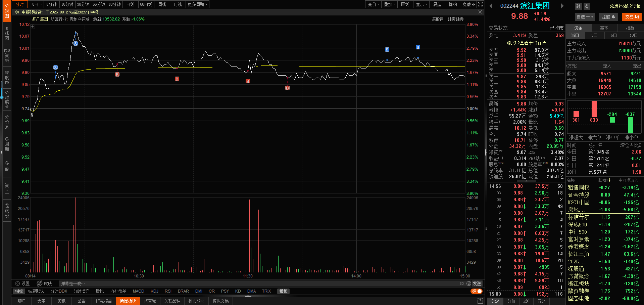The width and height of the screenshot is (644, 305).
Task: Click the splitter arrow between chart and quotes
Action: [486, 152]
